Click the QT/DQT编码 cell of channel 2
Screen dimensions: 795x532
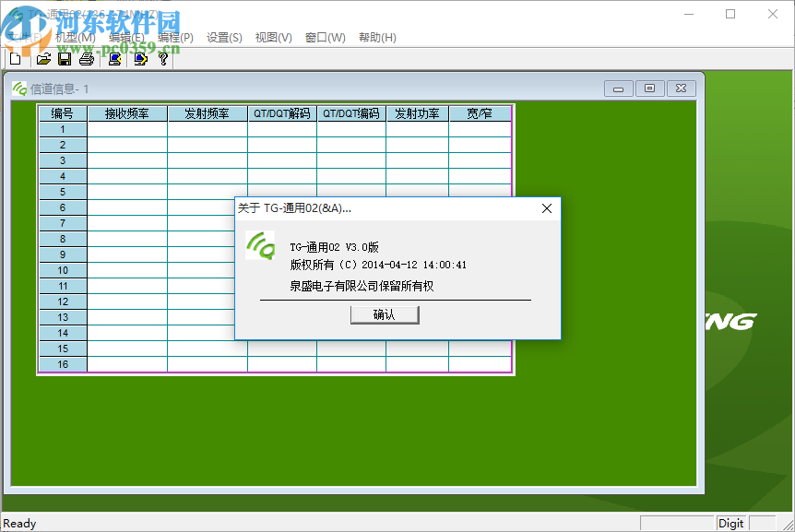[x=351, y=145]
